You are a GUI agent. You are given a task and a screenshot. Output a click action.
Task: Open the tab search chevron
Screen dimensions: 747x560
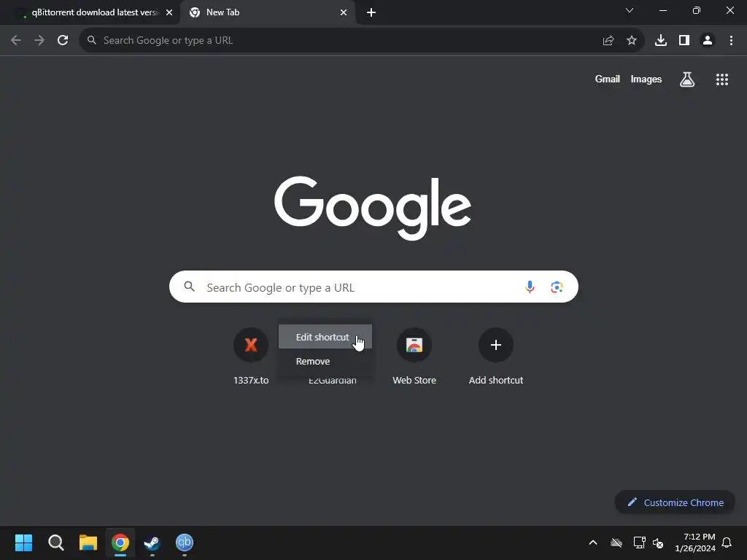[630, 10]
